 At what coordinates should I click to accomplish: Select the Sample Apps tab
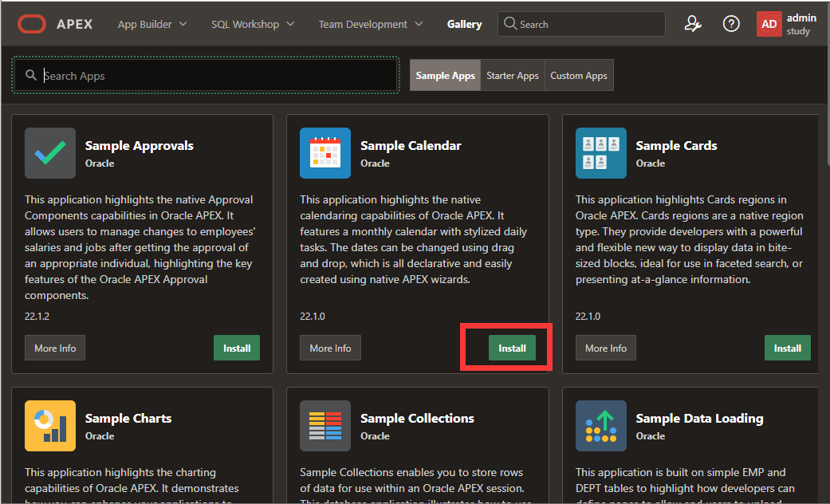pyautogui.click(x=445, y=76)
